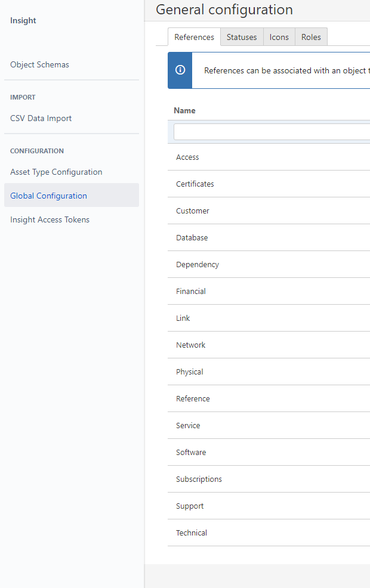This screenshot has height=588, width=370.
Task: Click the Financial reference entry
Action: 190,292
